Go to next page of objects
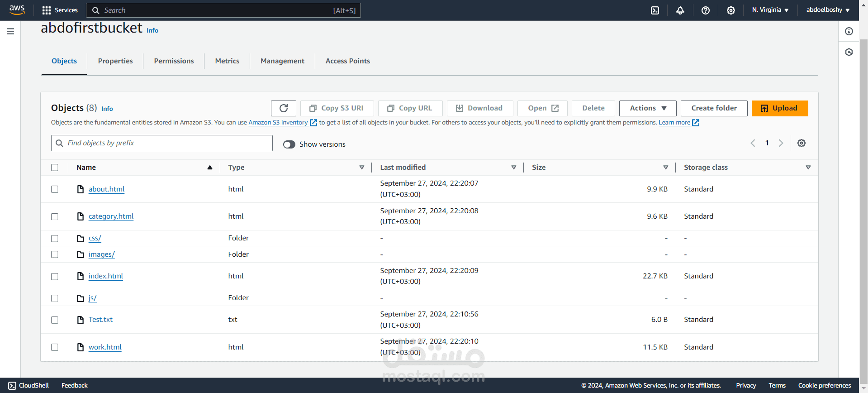This screenshot has height=393, width=868. [781, 143]
